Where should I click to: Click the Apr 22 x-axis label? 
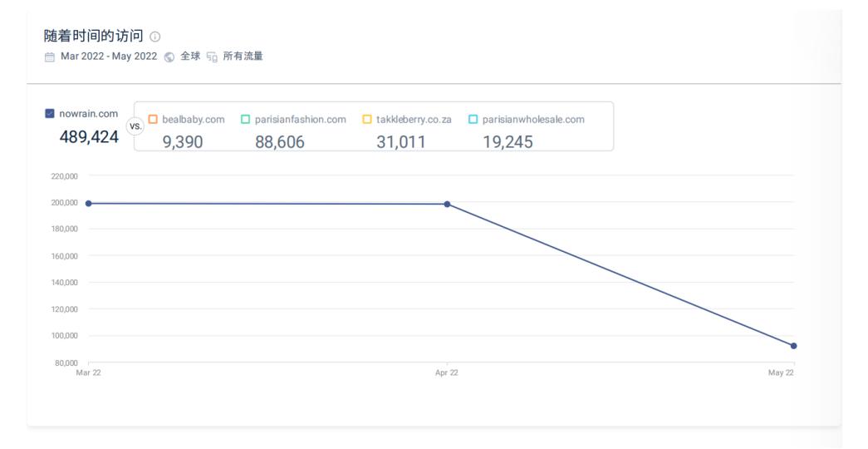(447, 373)
